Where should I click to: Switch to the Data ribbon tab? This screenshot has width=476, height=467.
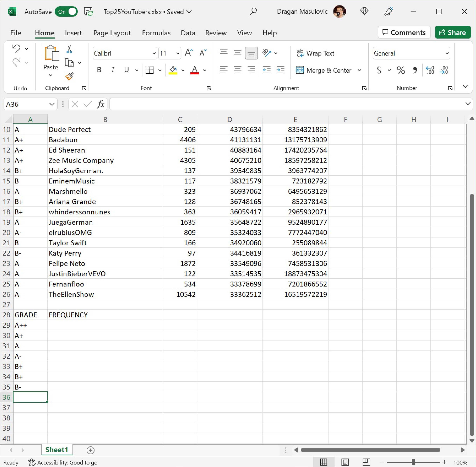pyautogui.click(x=188, y=33)
